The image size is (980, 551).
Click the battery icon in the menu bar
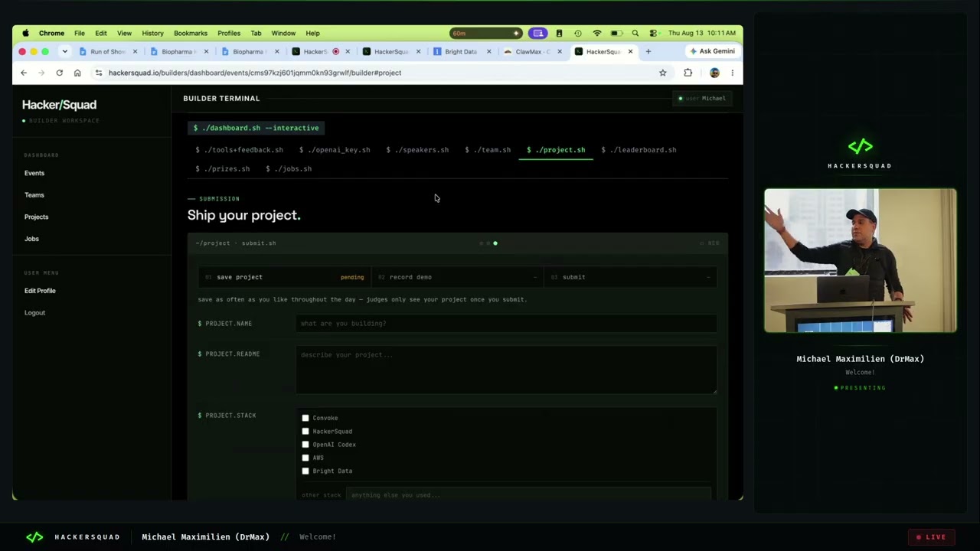pos(616,33)
